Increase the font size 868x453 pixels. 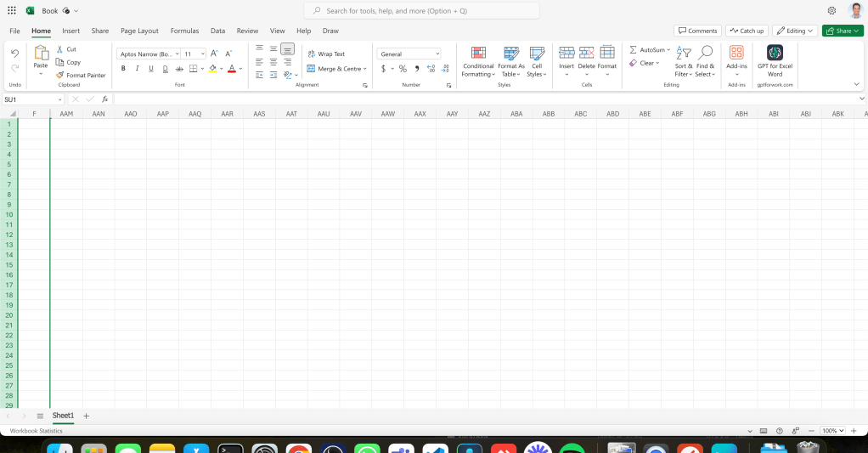coord(214,54)
